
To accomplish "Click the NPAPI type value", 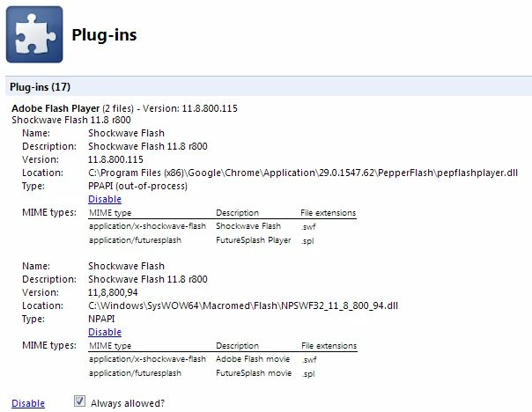I will [x=101, y=319].
